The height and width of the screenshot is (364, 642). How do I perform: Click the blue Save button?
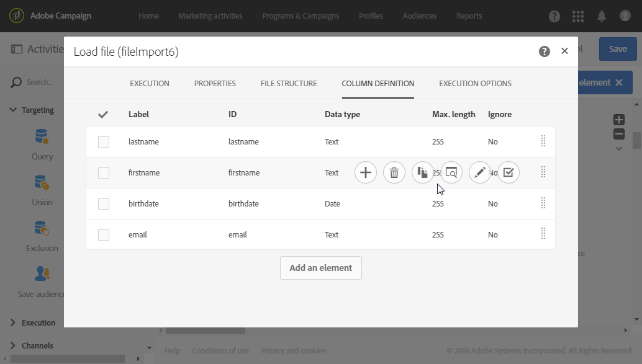click(618, 49)
